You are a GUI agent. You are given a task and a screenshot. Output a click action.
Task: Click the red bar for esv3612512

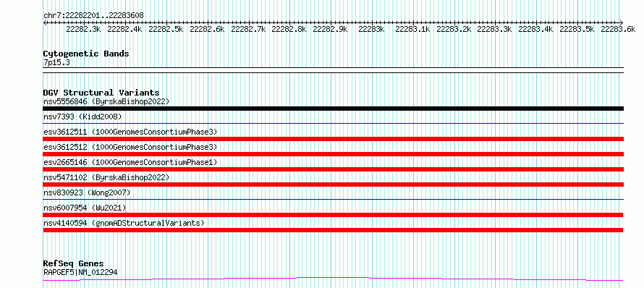333,154
